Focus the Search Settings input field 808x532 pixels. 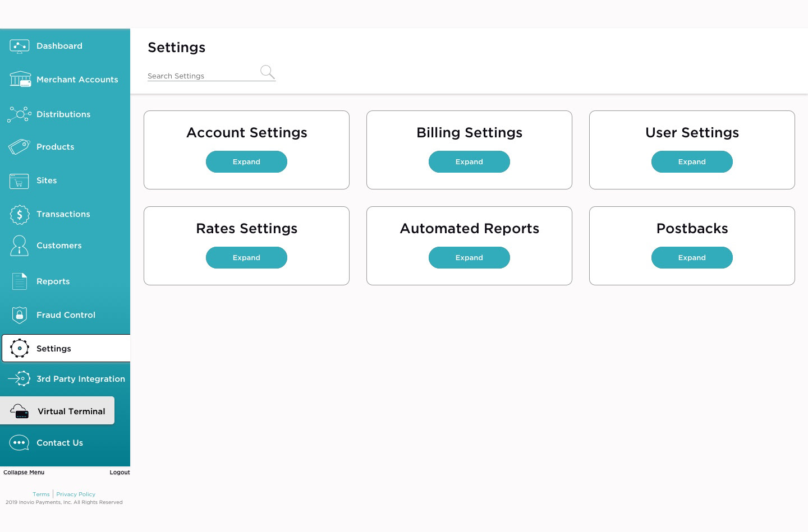point(202,76)
